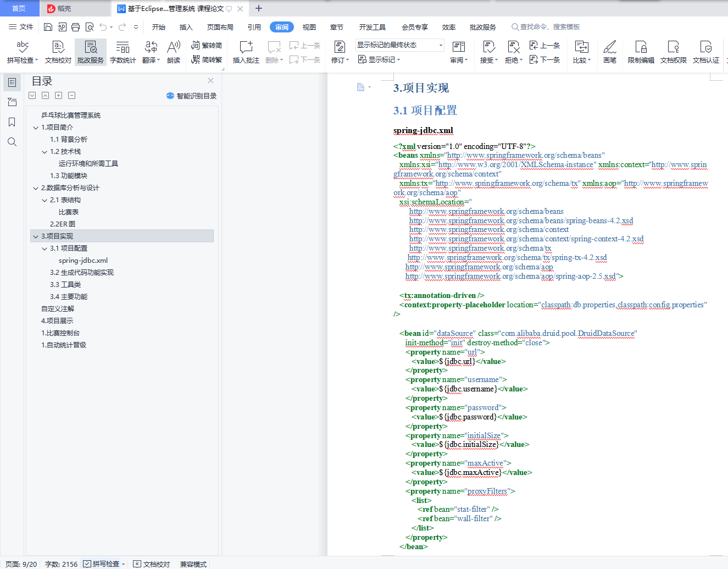
Task: Click the print preview icon
Action: tap(89, 27)
